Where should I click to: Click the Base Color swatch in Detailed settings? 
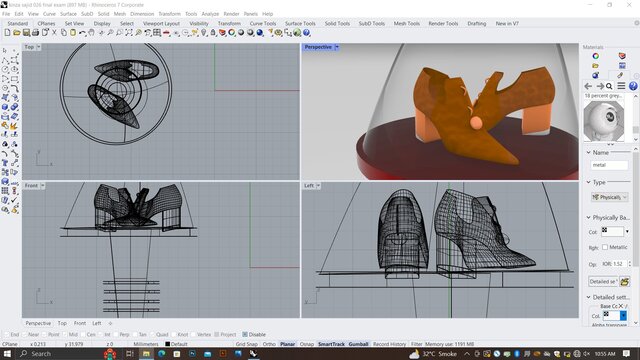coord(611,316)
